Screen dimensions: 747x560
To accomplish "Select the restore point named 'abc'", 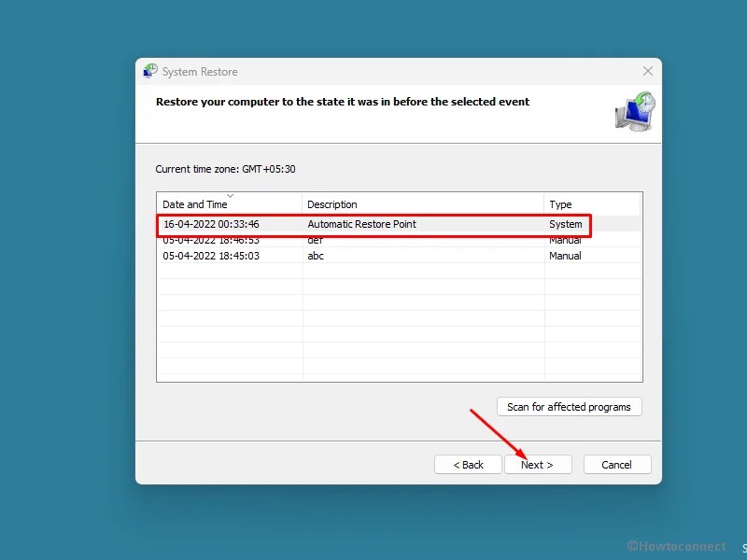I will click(x=373, y=256).
